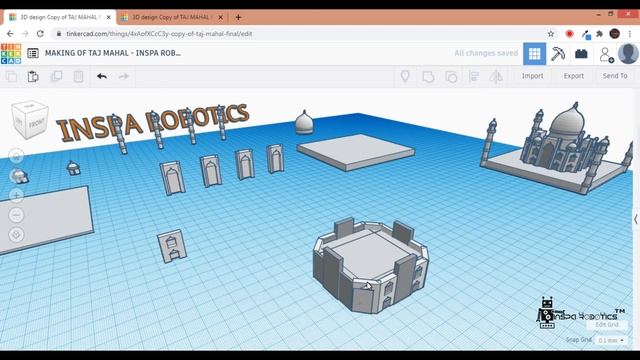
Task: Click the tinkercad.com address bar
Action: pos(298,34)
